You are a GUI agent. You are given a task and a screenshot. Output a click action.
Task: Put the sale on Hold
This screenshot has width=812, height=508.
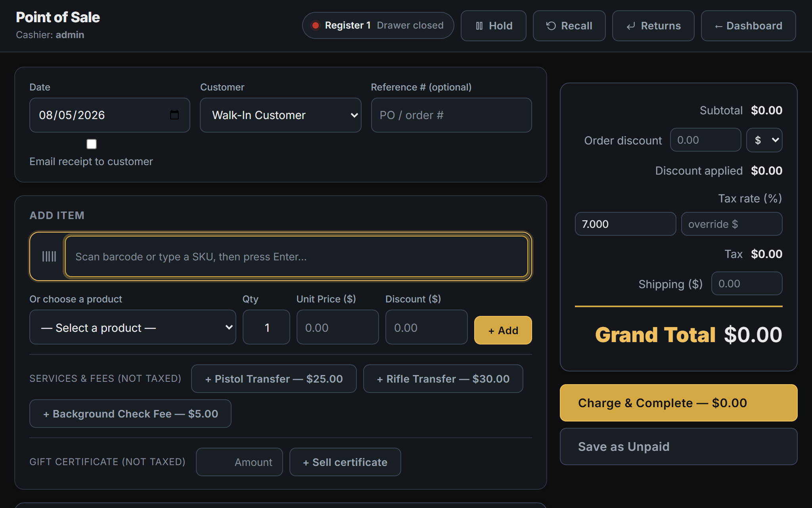(x=494, y=26)
